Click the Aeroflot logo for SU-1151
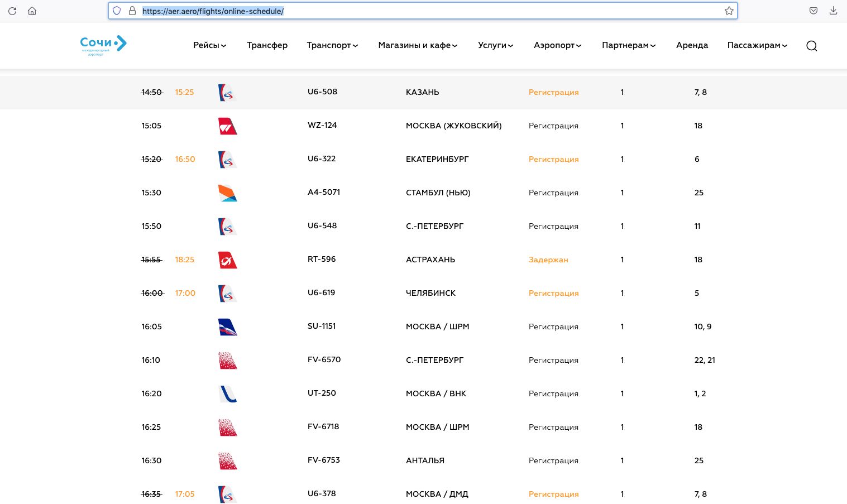 (x=227, y=327)
